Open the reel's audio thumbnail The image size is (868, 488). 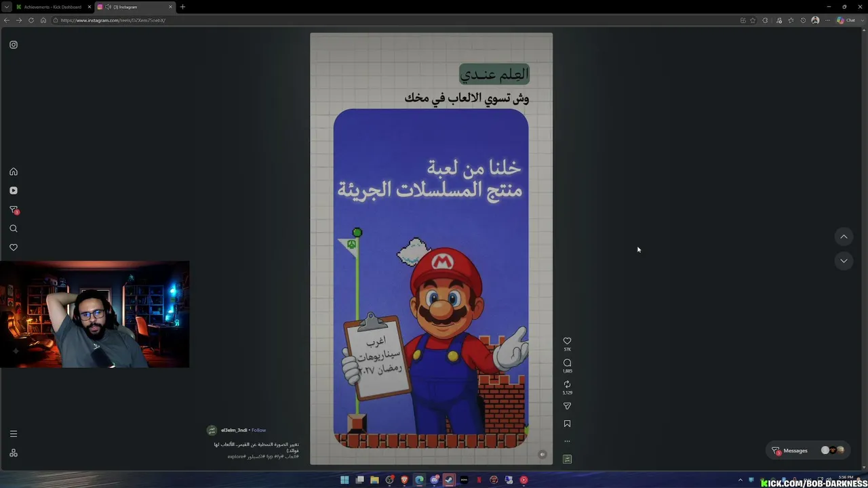[x=568, y=459]
